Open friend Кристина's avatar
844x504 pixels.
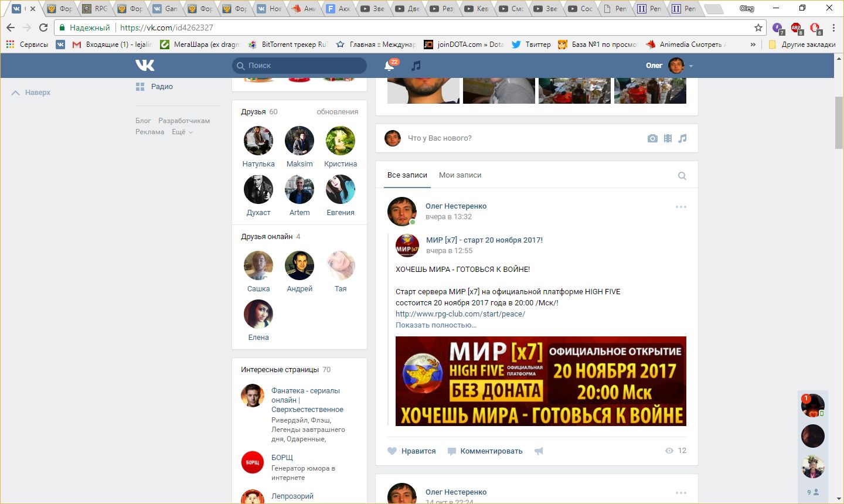341,141
